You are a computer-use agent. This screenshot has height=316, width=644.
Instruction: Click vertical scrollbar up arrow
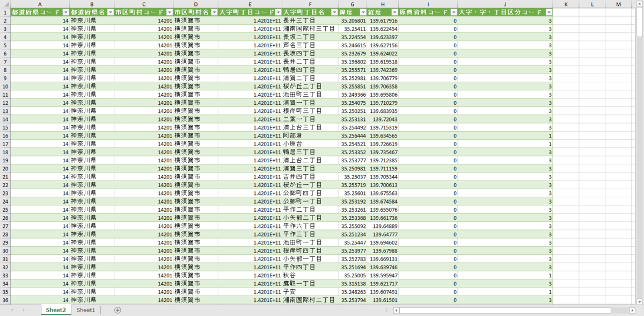point(640,4)
